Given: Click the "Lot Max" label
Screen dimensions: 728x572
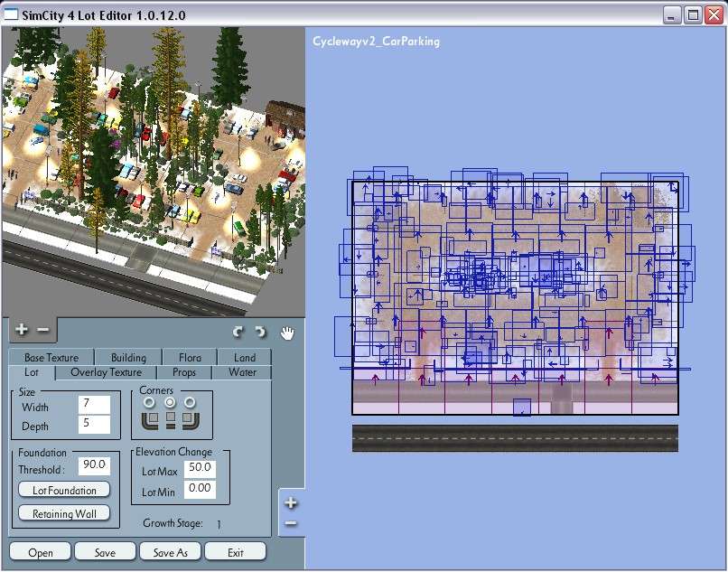Looking at the screenshot, I should [x=159, y=472].
